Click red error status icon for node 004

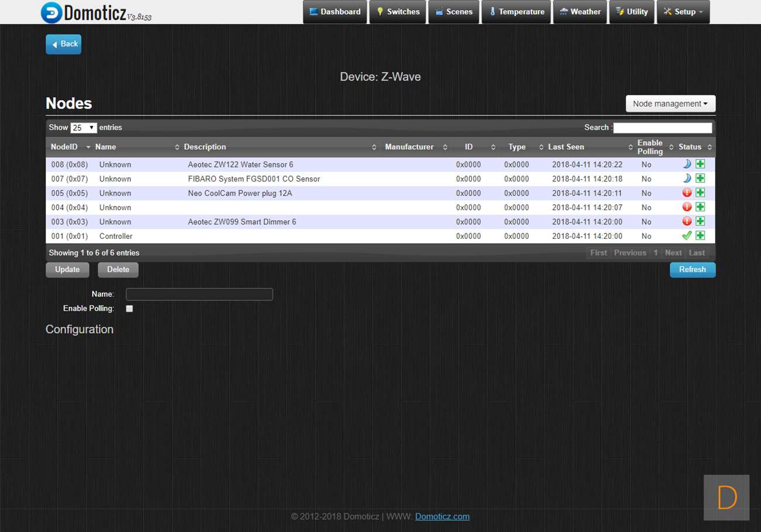[x=687, y=207]
